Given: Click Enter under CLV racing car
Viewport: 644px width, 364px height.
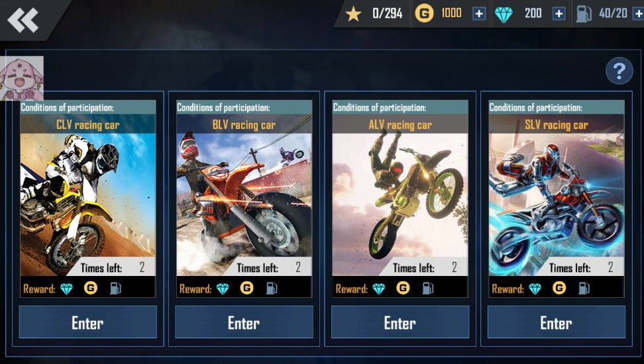Looking at the screenshot, I should [88, 322].
